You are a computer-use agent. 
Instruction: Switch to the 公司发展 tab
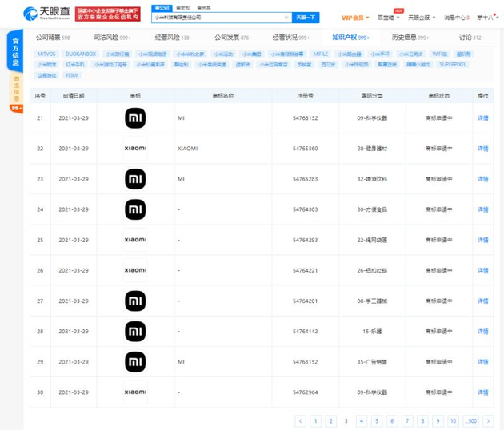[231, 38]
